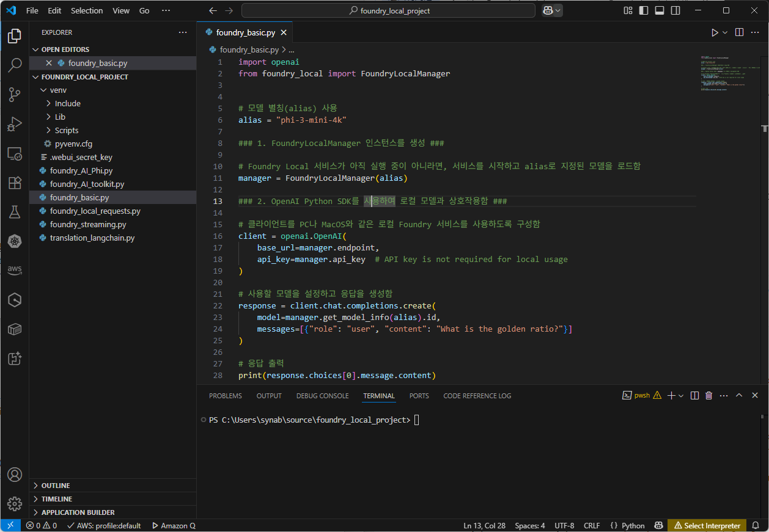
Task: Click the Copilot status icon in status bar
Action: tap(658, 525)
